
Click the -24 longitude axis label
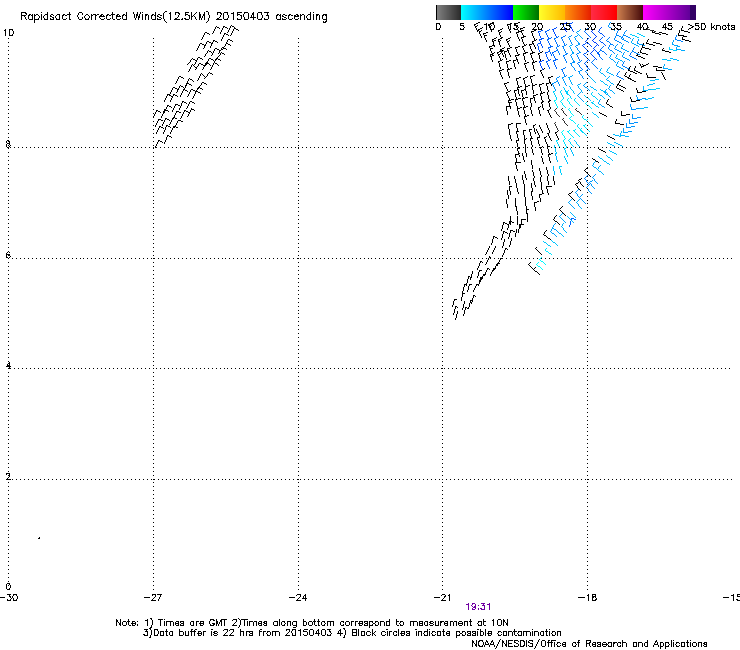(x=298, y=598)
